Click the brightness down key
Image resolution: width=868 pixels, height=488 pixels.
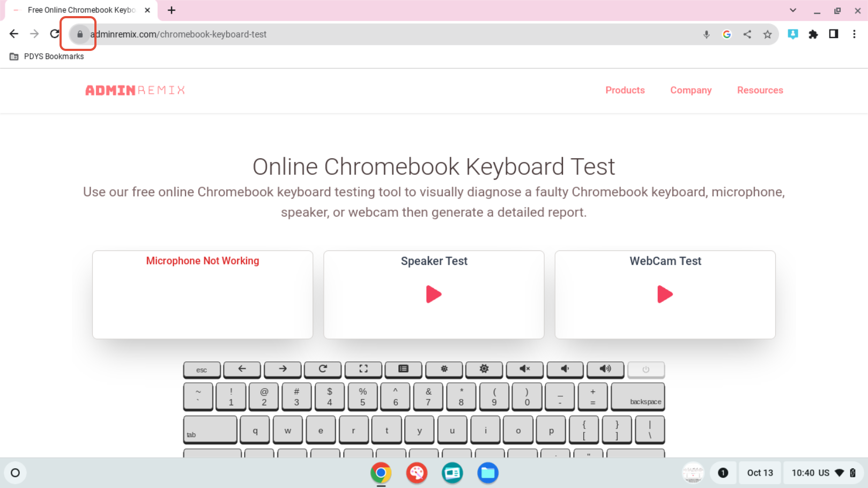tap(444, 369)
